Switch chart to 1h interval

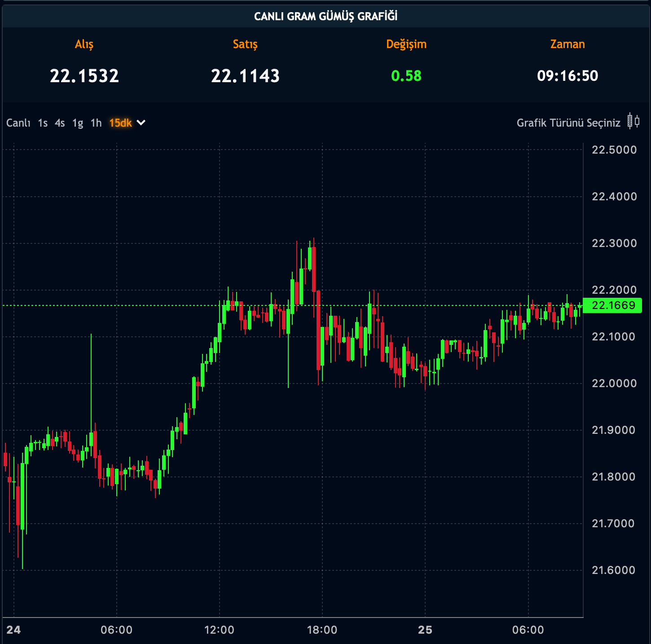(96, 123)
